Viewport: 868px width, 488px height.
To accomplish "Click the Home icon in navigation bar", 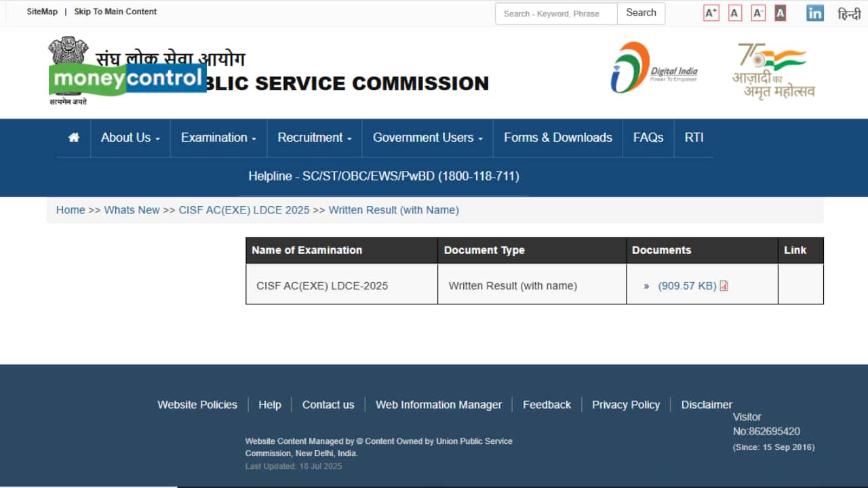I will pyautogui.click(x=74, y=138).
